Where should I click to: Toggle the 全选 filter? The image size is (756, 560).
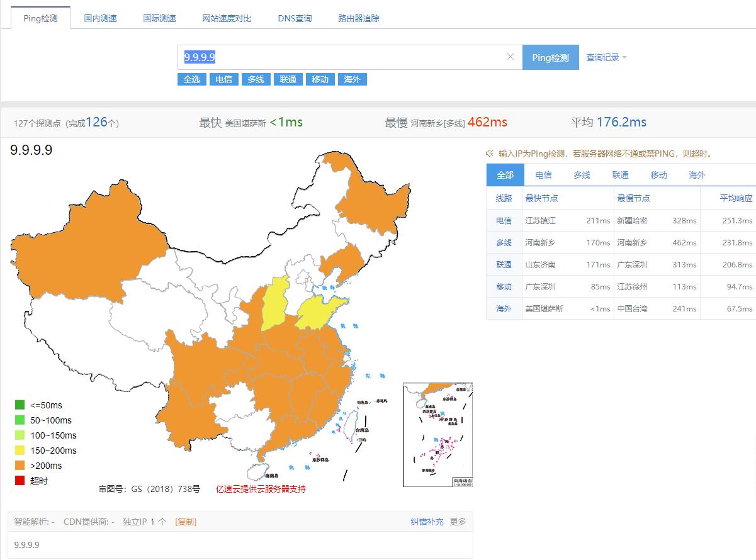click(x=191, y=79)
